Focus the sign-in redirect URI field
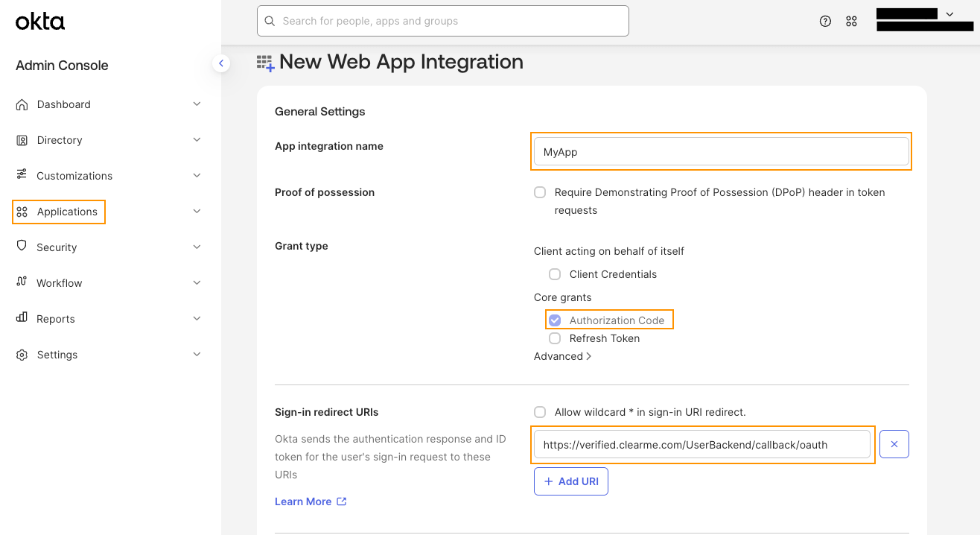The width and height of the screenshot is (980, 535). click(x=702, y=444)
